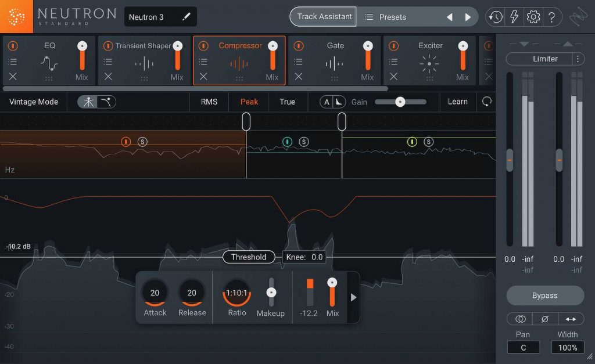Remove the Compressor module via its X icon
595x364 pixels.
tap(203, 76)
